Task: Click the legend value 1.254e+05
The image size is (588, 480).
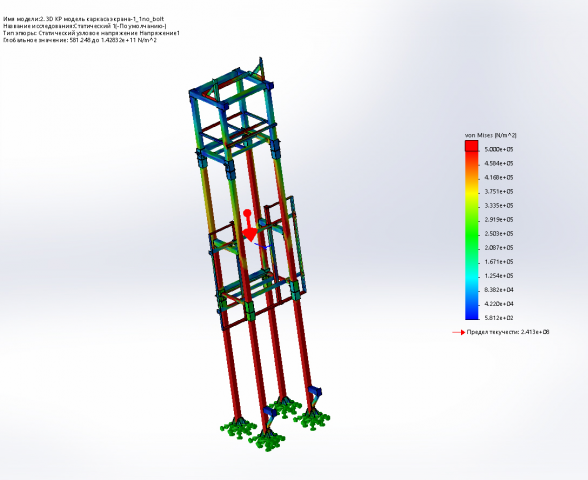Action: (499, 276)
